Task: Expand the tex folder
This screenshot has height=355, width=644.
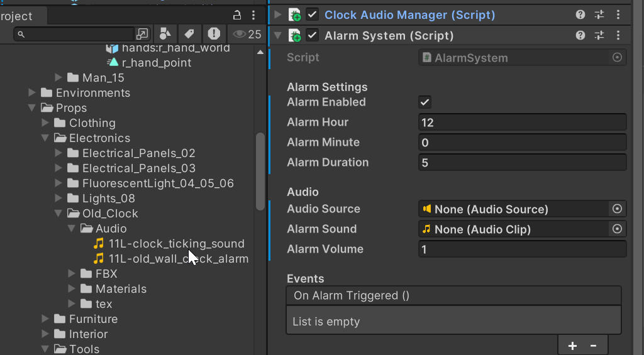Action: coord(72,303)
